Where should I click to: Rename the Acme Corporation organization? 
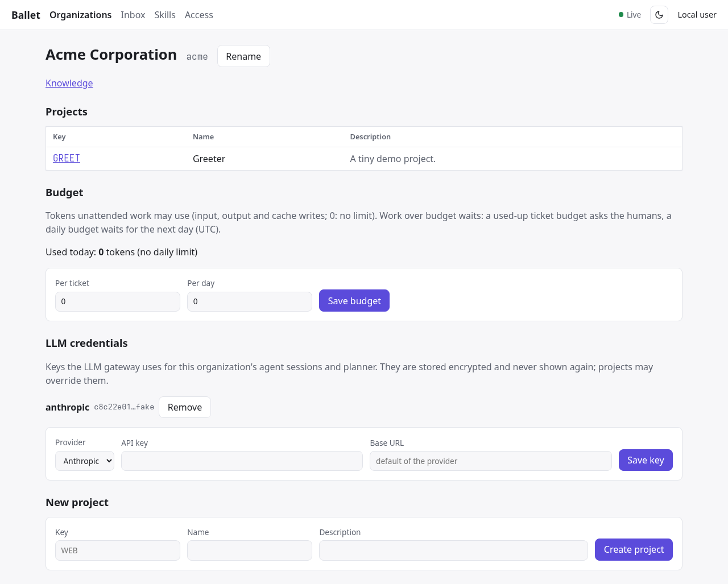[x=243, y=56]
